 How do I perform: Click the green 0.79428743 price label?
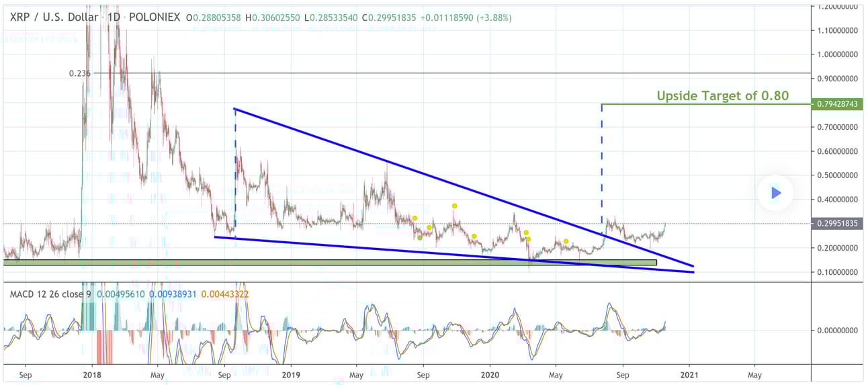(x=838, y=104)
